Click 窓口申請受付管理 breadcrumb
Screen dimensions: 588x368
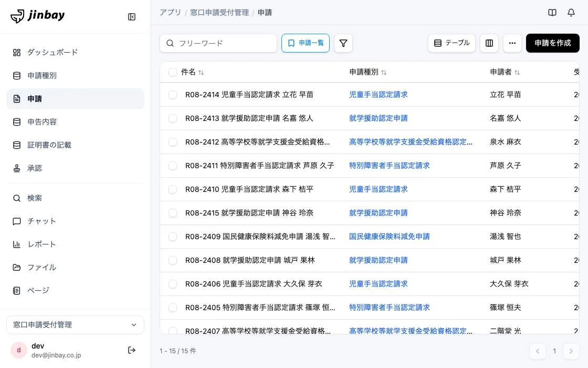(x=219, y=13)
